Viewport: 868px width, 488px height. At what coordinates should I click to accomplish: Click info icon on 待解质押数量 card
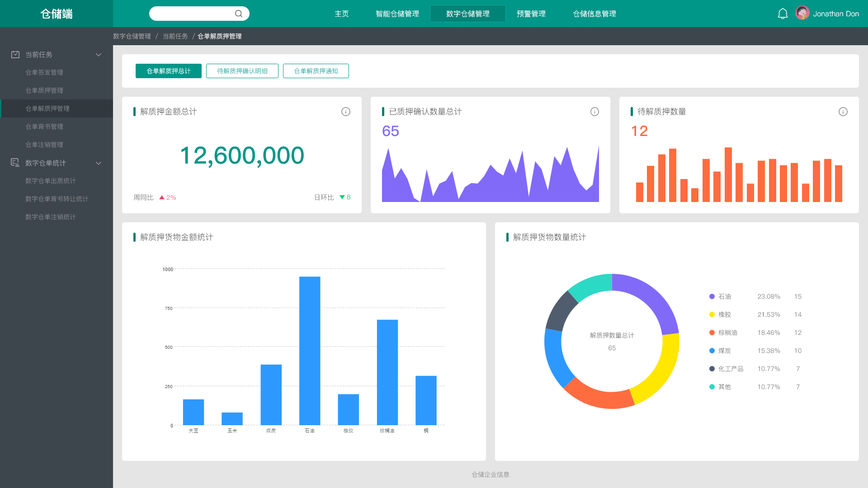click(843, 112)
